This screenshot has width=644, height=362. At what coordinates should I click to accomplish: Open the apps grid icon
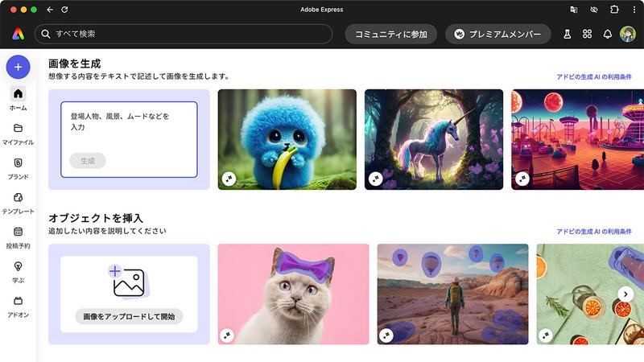coord(587,34)
